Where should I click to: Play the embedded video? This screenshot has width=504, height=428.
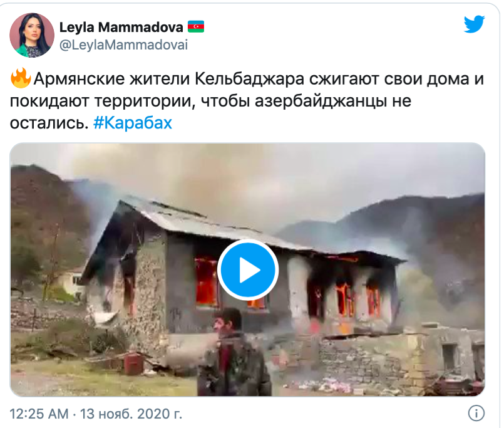pos(248,269)
